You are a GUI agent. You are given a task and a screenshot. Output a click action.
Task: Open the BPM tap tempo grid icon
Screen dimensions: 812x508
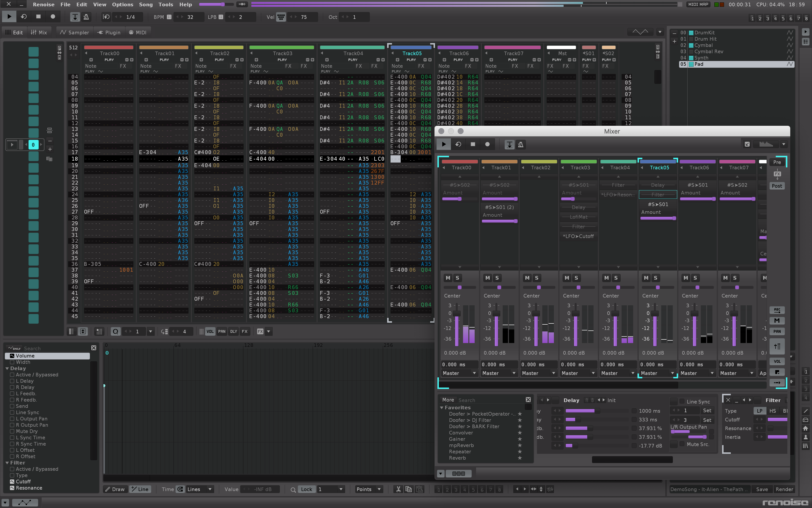tap(169, 17)
